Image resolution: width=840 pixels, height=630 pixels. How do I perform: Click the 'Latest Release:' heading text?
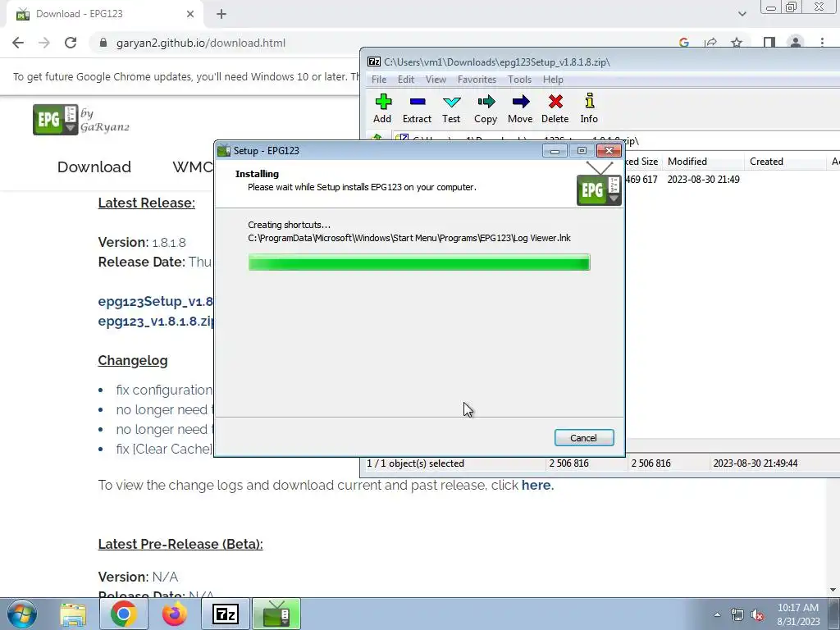146,203
